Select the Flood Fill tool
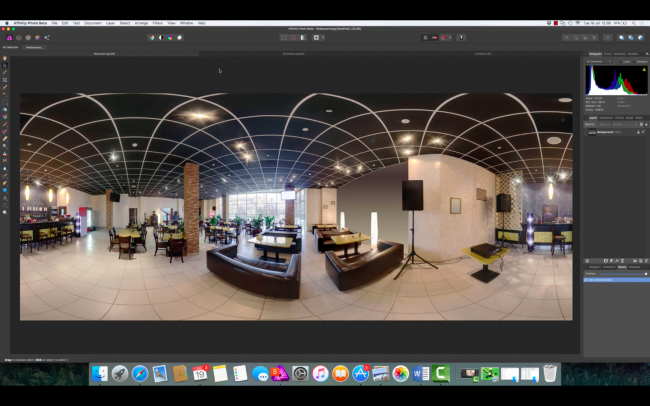Viewport: 650px width, 406px height. (5, 109)
